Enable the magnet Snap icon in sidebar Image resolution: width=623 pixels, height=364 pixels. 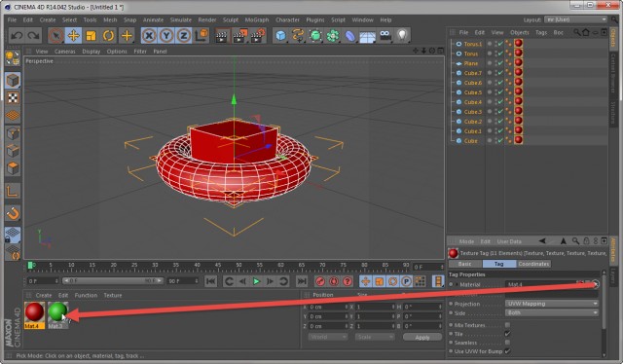click(x=13, y=213)
